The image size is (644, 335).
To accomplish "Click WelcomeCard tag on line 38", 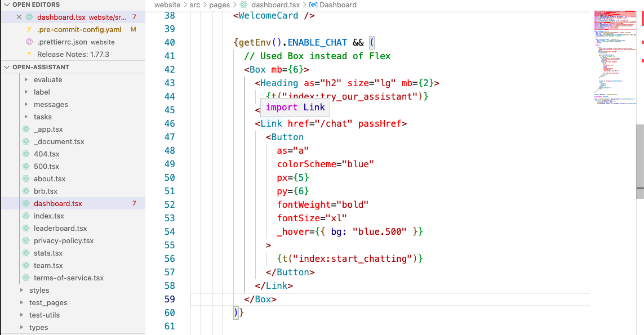I will (x=268, y=16).
